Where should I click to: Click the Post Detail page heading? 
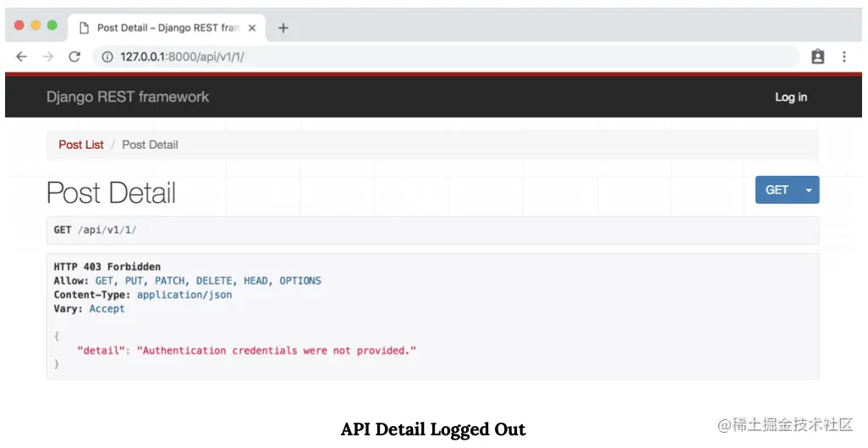pos(112,193)
